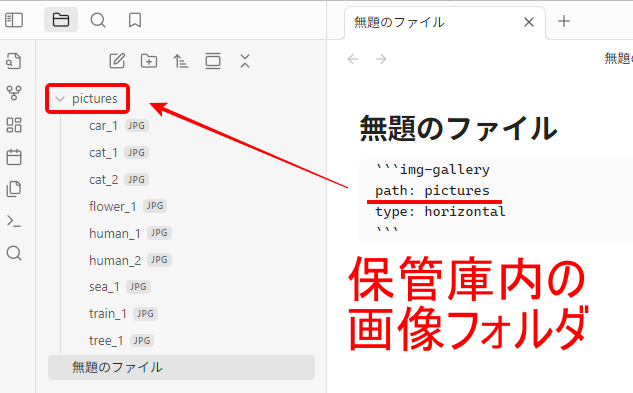Click auto-reveal current file icon
Viewport: 633px width, 393px height.
[x=213, y=61]
